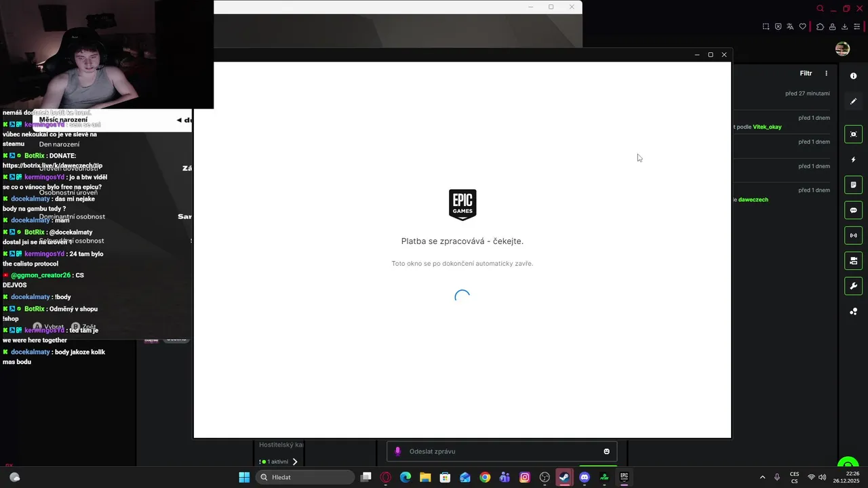Image resolution: width=868 pixels, height=488 pixels.
Task: Open the Outlook mail taskbar icon
Action: (x=465, y=477)
